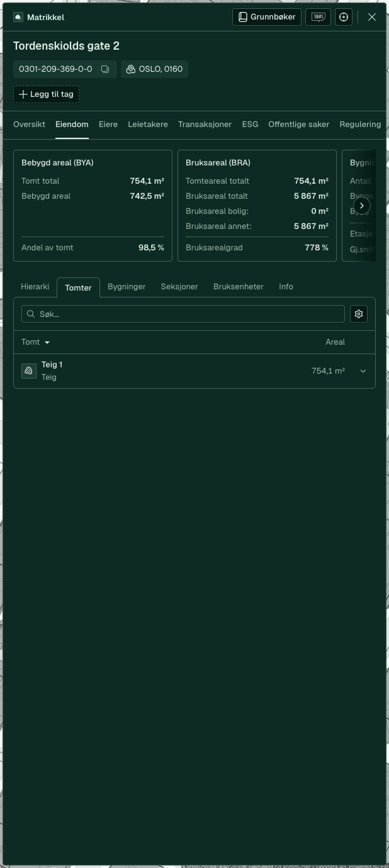
Task: Select the Tomter sub-tab
Action: [x=78, y=287]
